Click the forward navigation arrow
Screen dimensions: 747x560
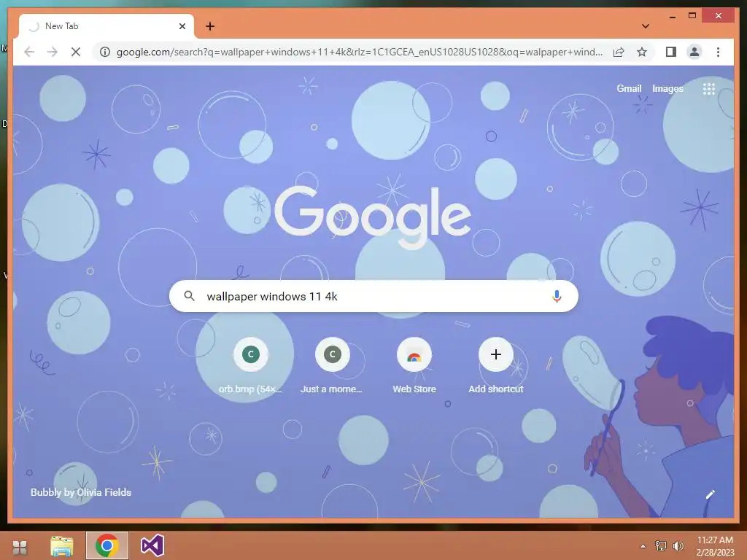53,52
